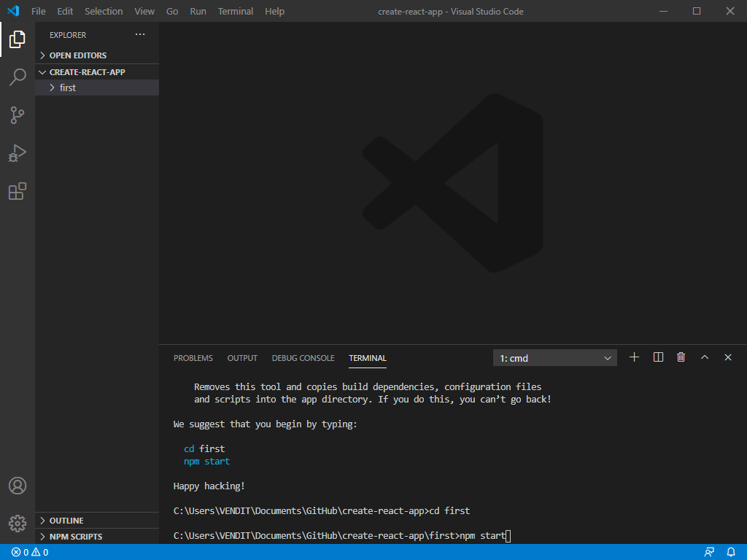Open the Run and Debug view icon

point(18,153)
